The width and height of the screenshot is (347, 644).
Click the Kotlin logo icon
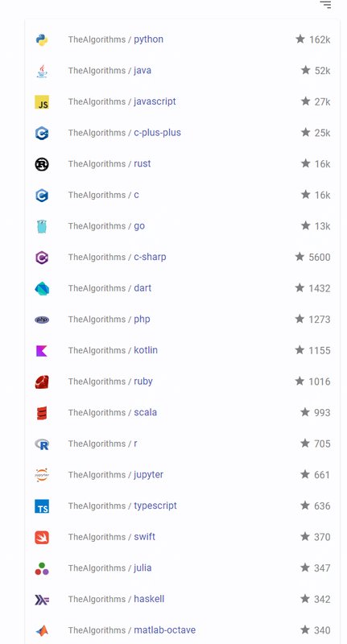[x=42, y=351]
